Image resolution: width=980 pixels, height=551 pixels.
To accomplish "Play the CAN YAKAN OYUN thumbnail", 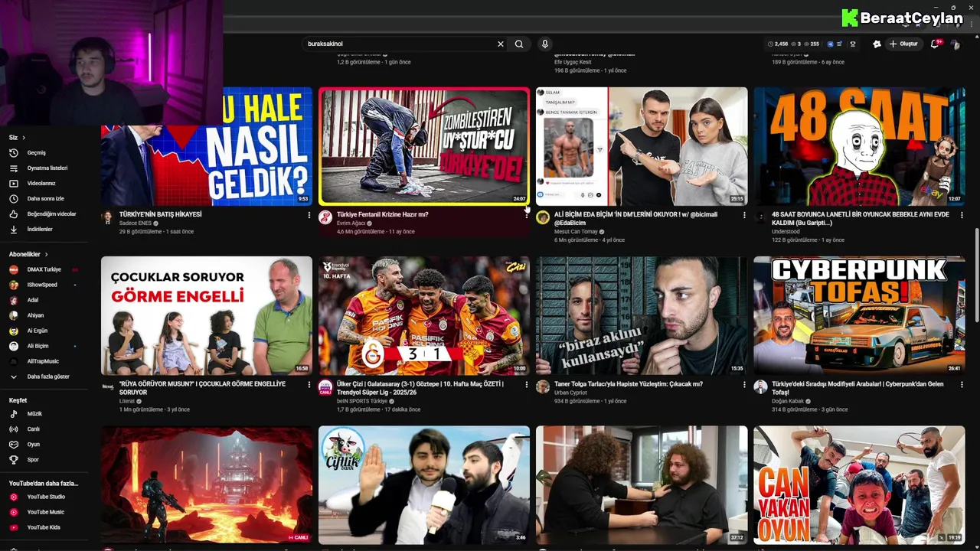I will pyautogui.click(x=859, y=485).
